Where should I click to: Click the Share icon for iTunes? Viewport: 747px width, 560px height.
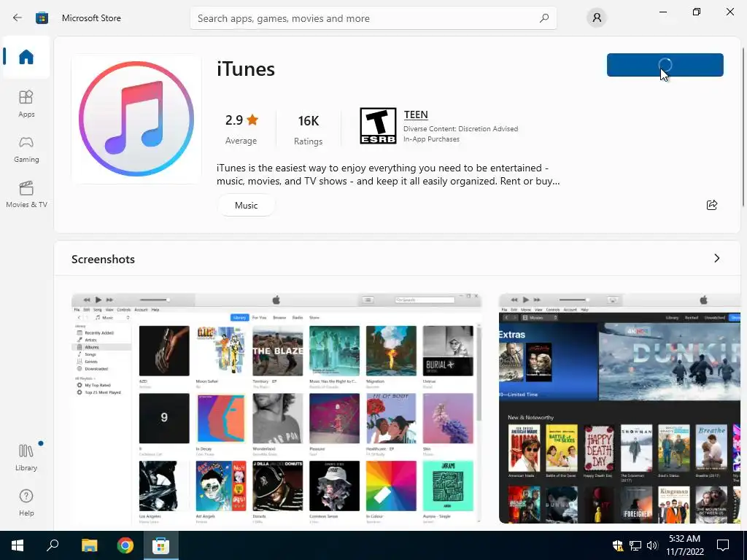(712, 205)
